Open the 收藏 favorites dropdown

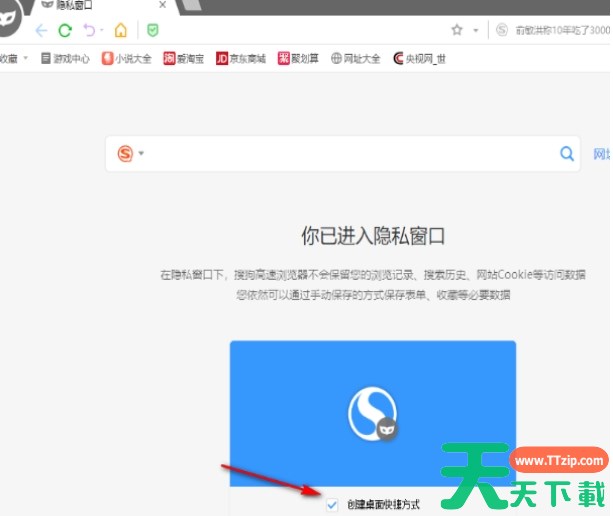pyautogui.click(x=14, y=59)
